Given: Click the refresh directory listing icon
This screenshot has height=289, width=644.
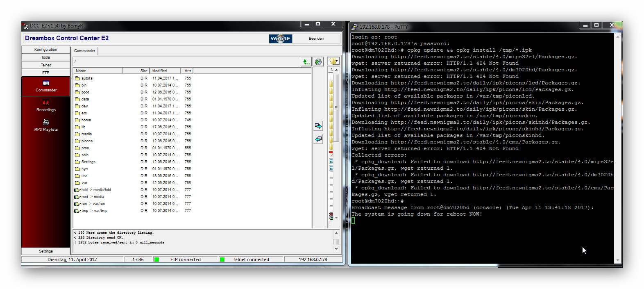Looking at the screenshot, I should pyautogui.click(x=318, y=62).
